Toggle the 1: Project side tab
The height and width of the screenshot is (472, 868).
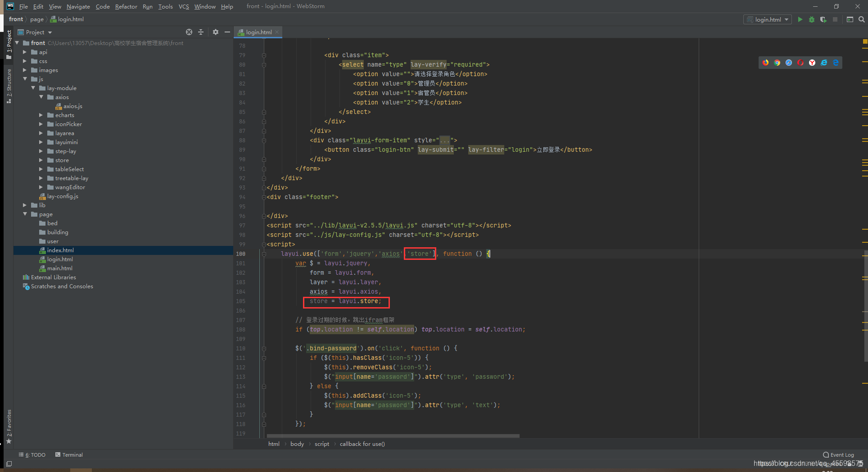coord(9,45)
